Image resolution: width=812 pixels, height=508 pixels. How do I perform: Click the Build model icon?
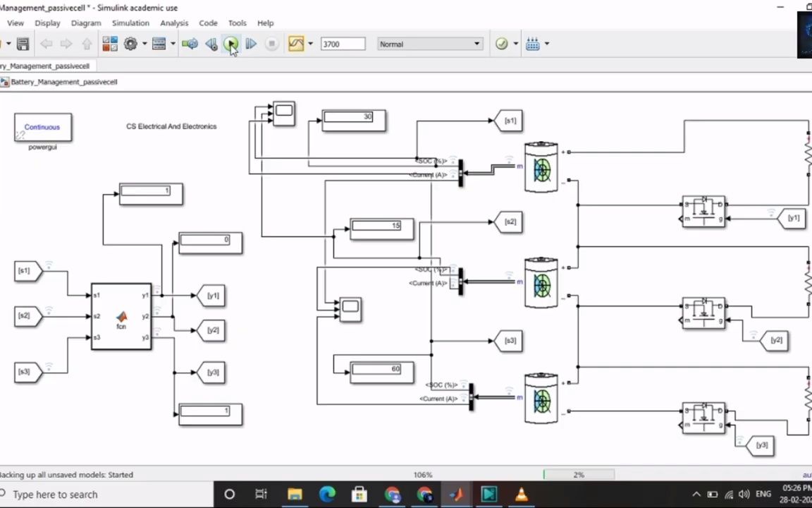tap(532, 44)
